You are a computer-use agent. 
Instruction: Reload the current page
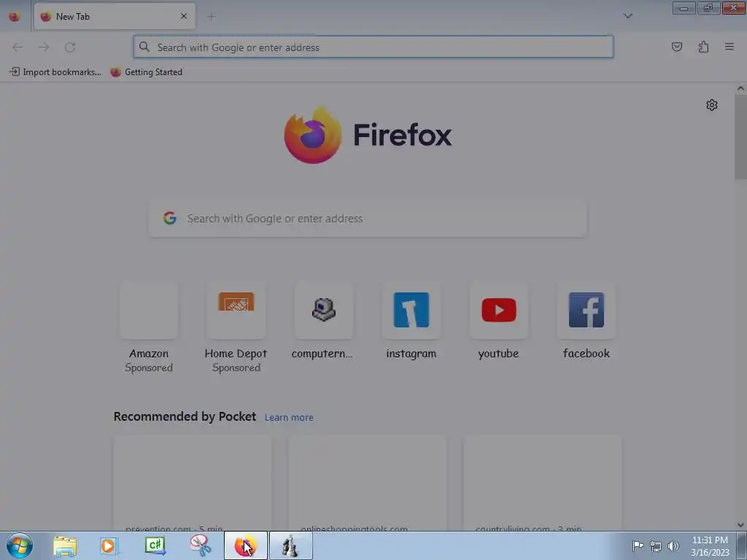70,47
